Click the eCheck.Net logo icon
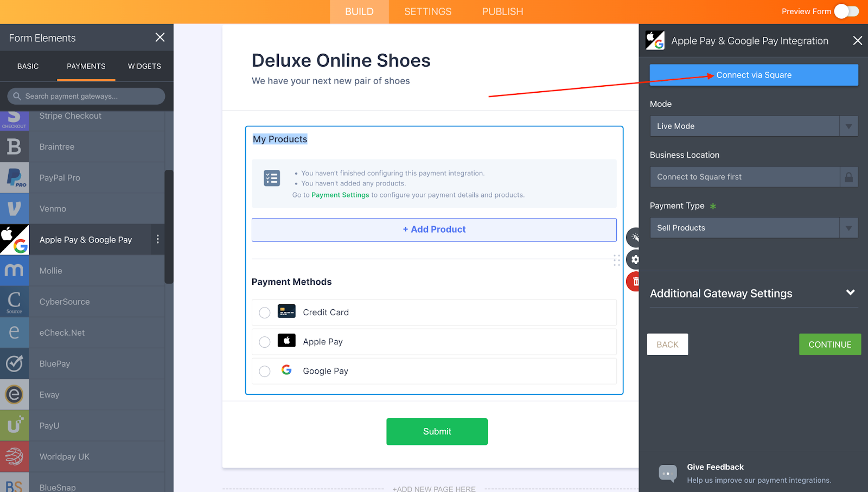The height and width of the screenshot is (492, 868). [14, 333]
